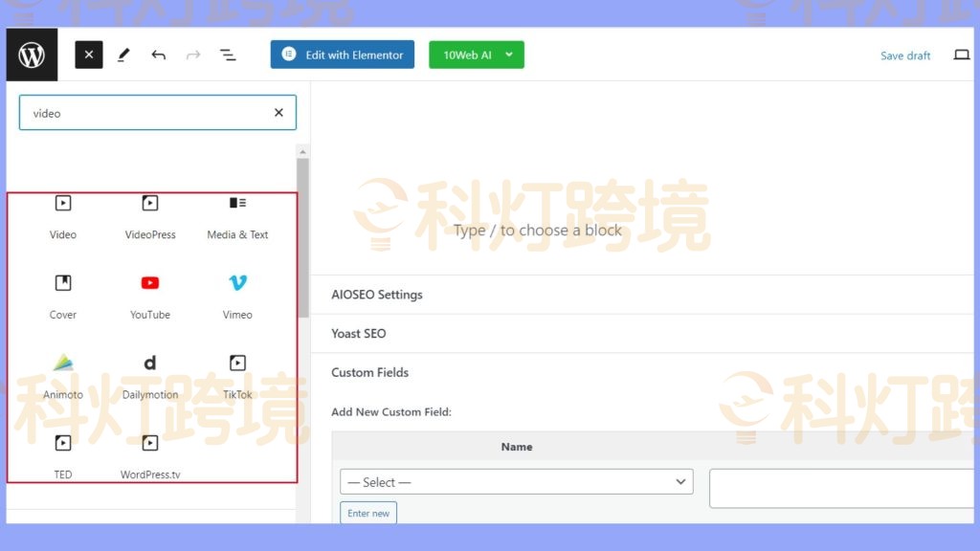The image size is (980, 551).
Task: Add a Vimeo embed block
Action: (x=236, y=295)
